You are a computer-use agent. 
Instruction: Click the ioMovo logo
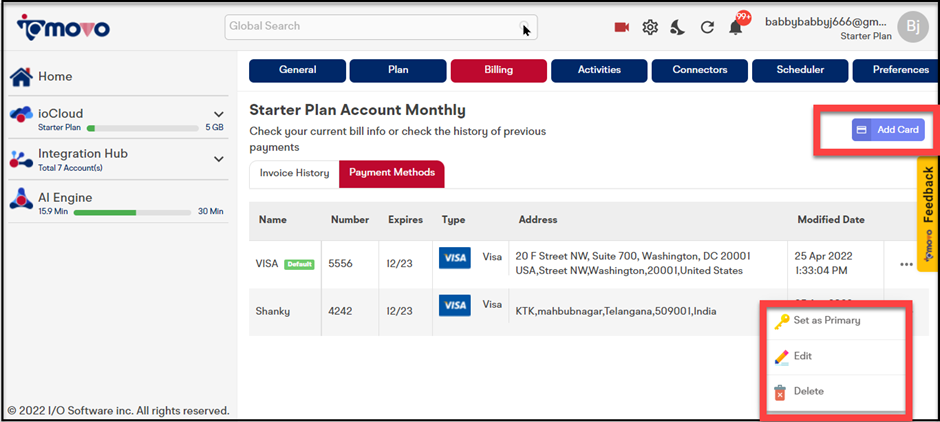pos(64,27)
